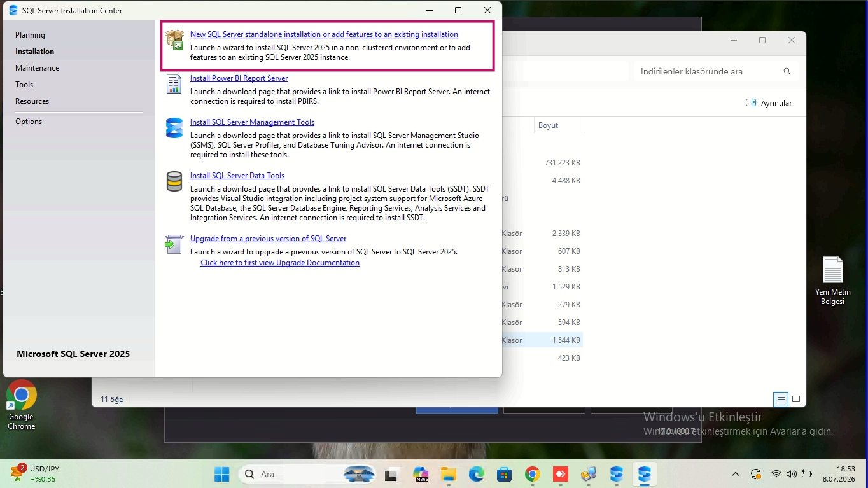Image resolution: width=868 pixels, height=488 pixels.
Task: Select Installation in the left navigation
Action: tap(34, 52)
